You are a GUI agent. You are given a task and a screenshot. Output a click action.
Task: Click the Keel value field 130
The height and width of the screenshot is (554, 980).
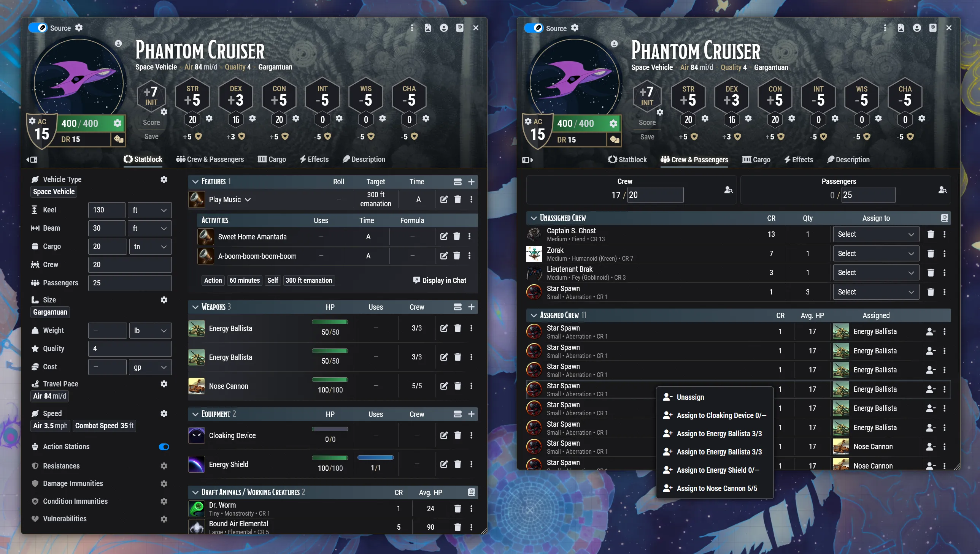[106, 210]
